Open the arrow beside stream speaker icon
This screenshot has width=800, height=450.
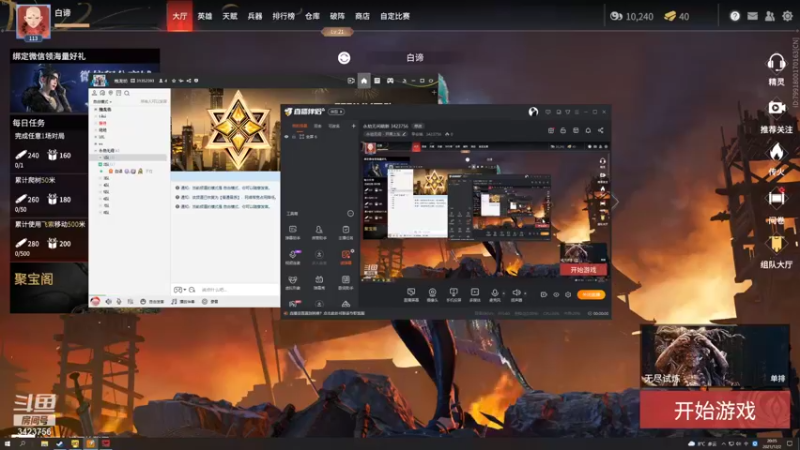[525, 293]
